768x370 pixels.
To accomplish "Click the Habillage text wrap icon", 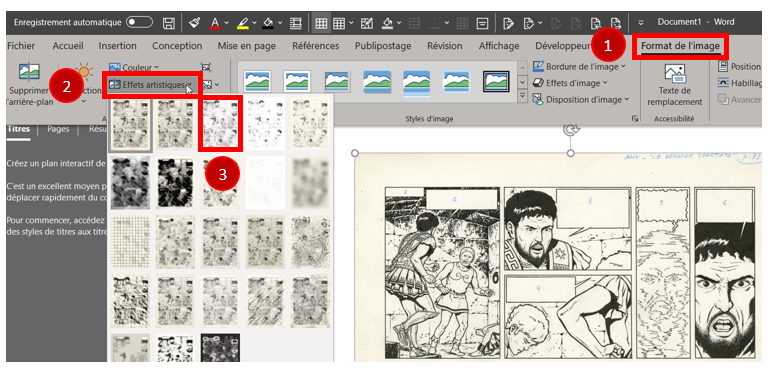I will click(x=723, y=83).
